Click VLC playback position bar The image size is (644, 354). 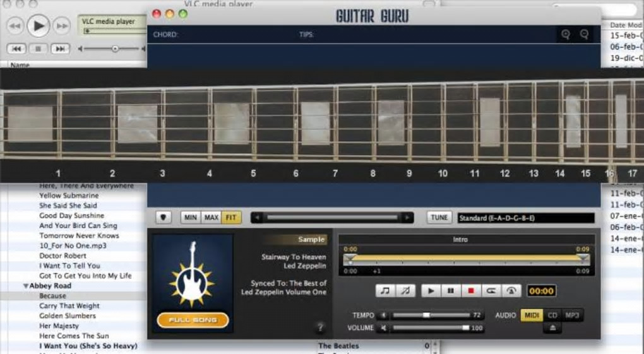(114, 31)
